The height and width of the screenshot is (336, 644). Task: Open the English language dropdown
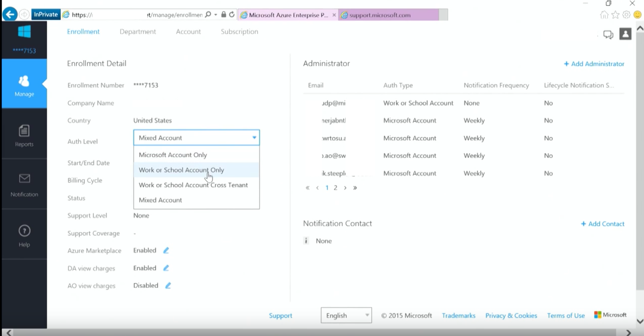pos(346,315)
